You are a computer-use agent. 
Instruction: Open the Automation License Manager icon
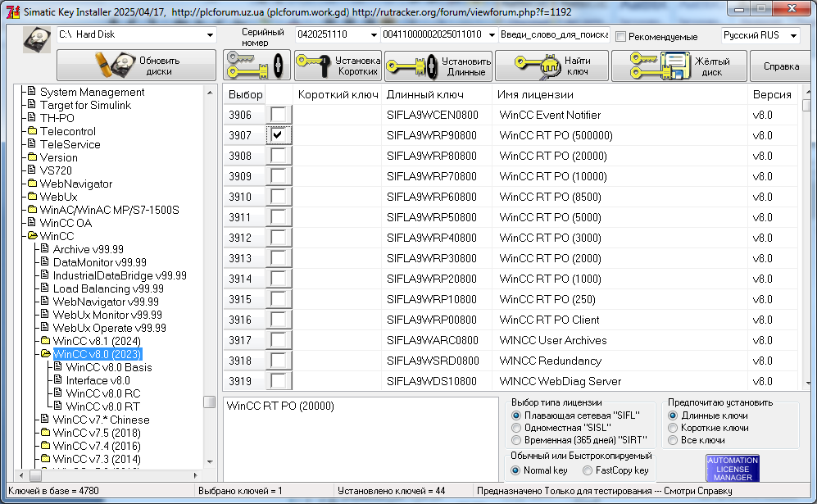coord(732,468)
